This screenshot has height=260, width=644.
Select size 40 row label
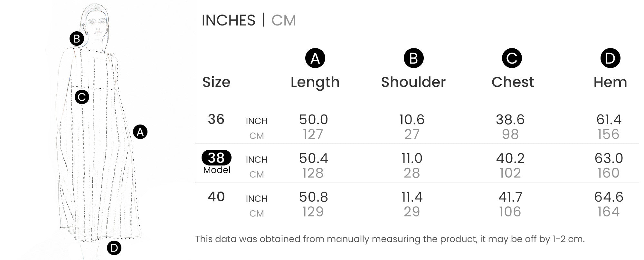[x=216, y=197]
